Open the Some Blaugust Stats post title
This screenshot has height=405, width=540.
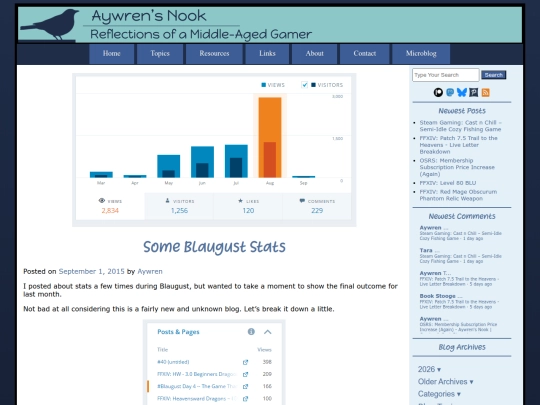pyautogui.click(x=214, y=247)
